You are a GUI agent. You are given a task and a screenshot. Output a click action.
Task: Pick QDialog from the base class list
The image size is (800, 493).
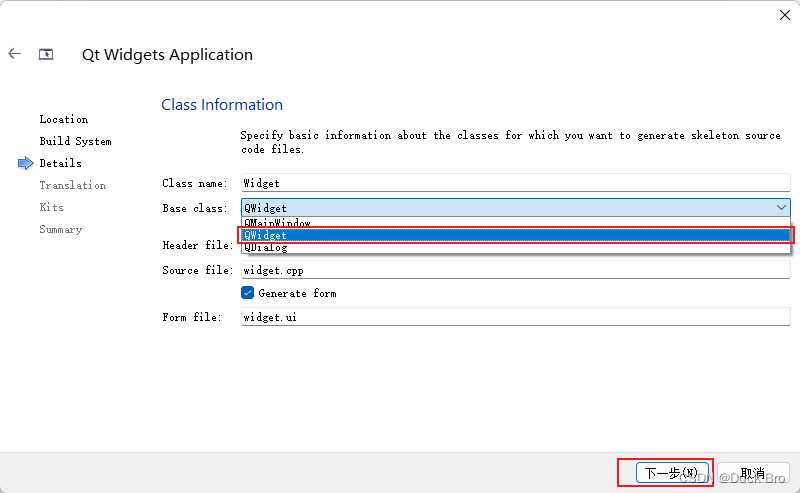click(x=515, y=248)
